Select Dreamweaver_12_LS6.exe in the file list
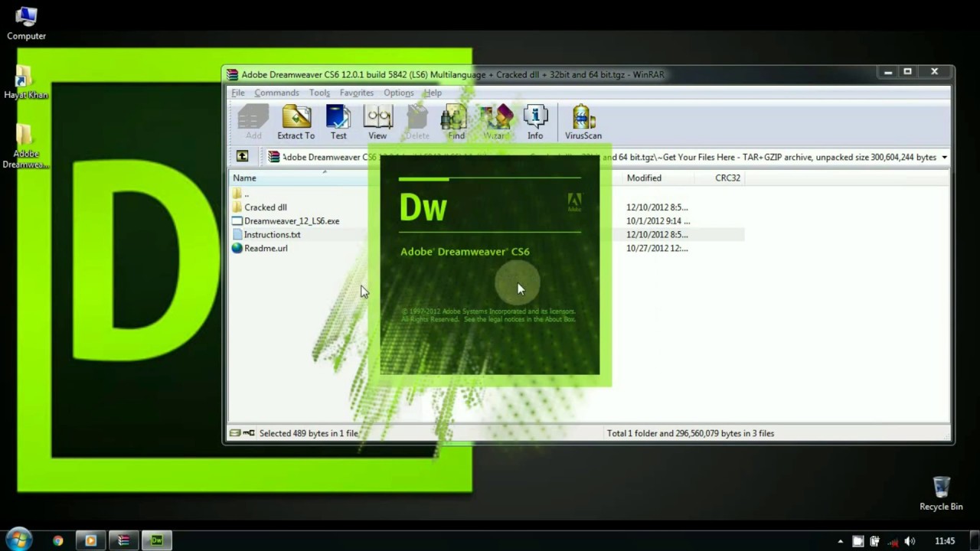This screenshot has width=980, height=551. (285, 221)
